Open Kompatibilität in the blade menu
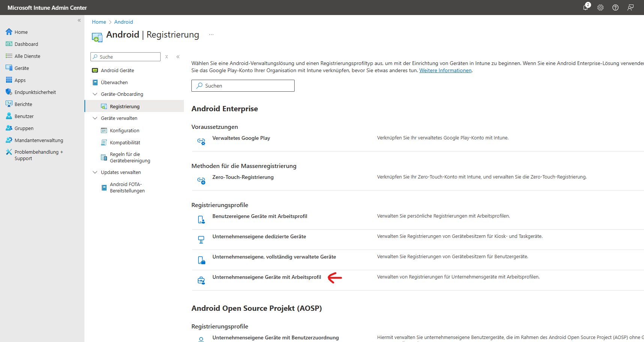Screen dimensions: 644x342 [125, 142]
